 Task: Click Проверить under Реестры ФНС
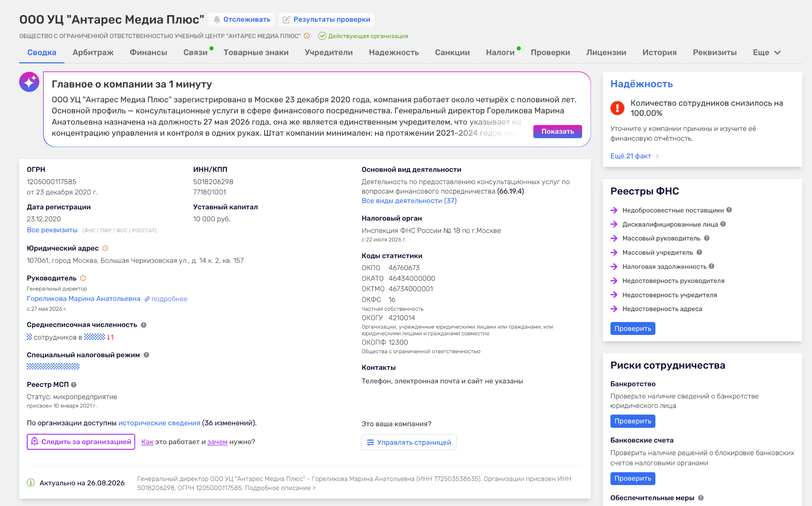pyautogui.click(x=633, y=329)
